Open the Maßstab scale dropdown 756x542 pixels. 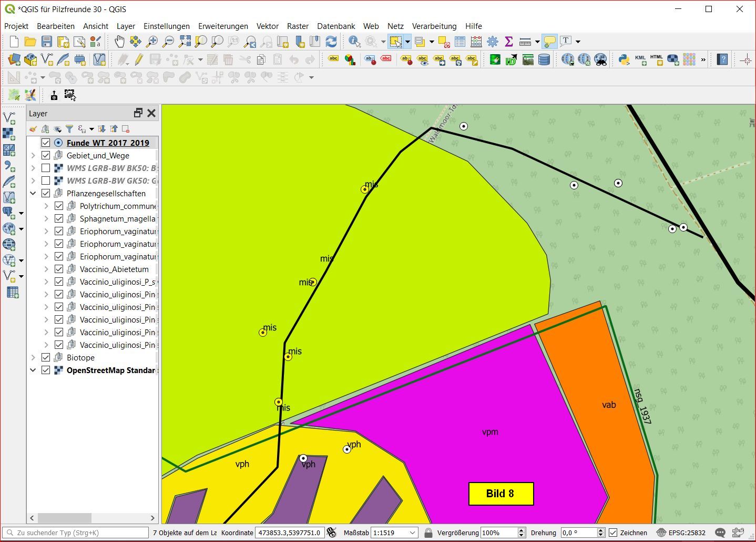click(x=413, y=533)
